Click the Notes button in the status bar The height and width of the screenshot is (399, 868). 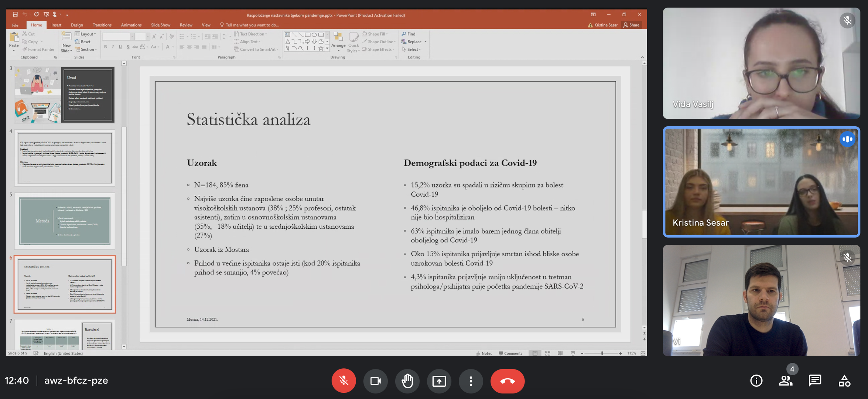coord(484,354)
